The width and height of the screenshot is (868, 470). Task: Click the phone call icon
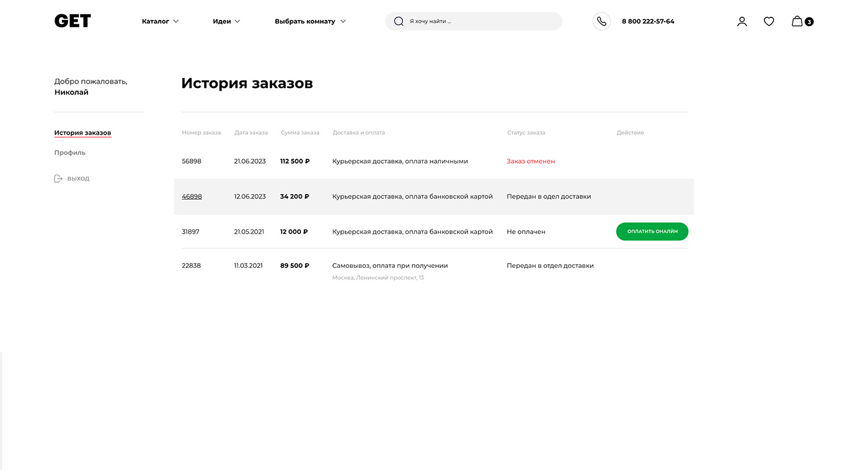[x=601, y=21]
